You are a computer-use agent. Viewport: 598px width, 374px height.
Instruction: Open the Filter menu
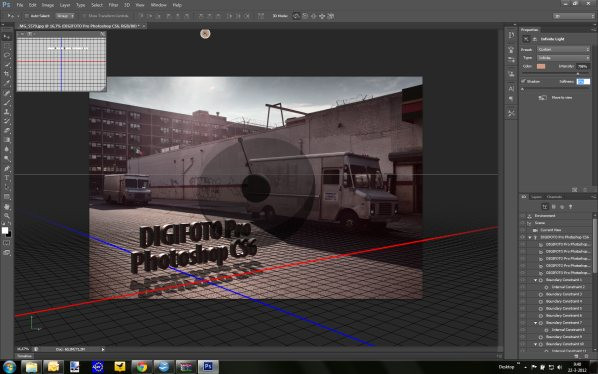coord(113,5)
